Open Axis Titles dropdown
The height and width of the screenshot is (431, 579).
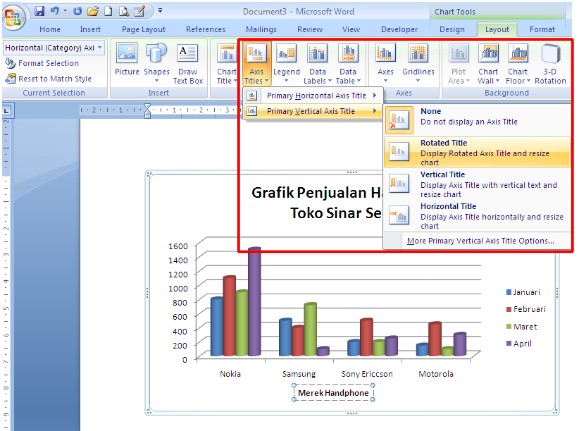tap(256, 64)
